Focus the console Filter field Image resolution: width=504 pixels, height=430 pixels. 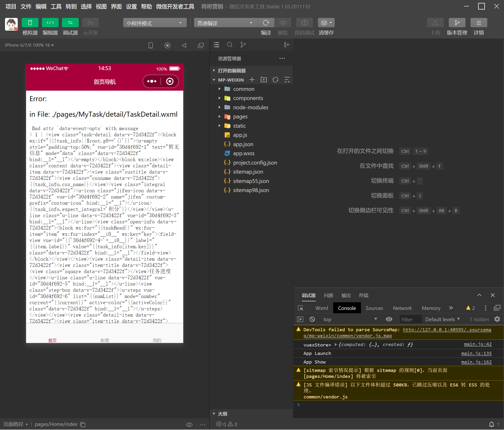pos(411,319)
